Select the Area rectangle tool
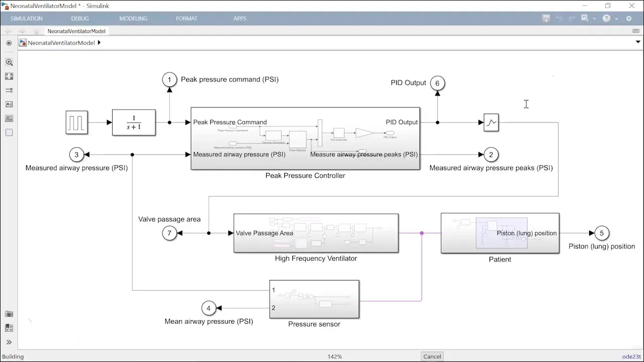 pos(9,133)
